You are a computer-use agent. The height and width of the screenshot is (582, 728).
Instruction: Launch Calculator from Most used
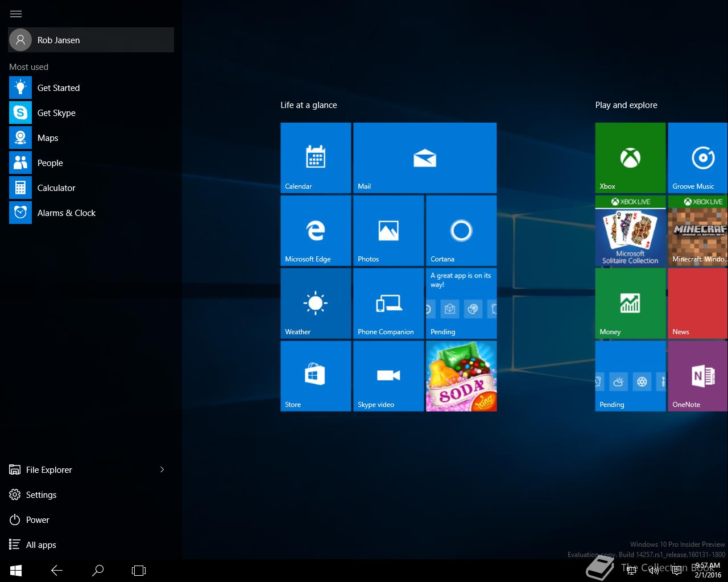pyautogui.click(x=91, y=188)
